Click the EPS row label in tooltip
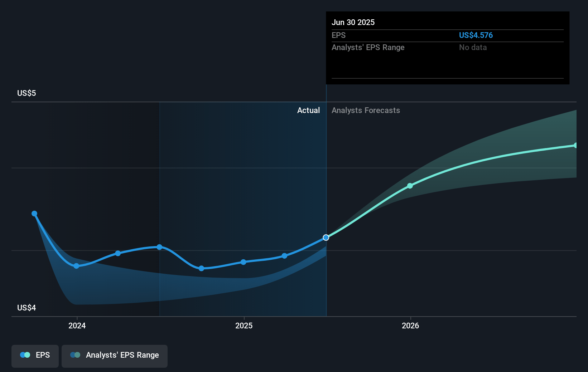 tap(338, 35)
